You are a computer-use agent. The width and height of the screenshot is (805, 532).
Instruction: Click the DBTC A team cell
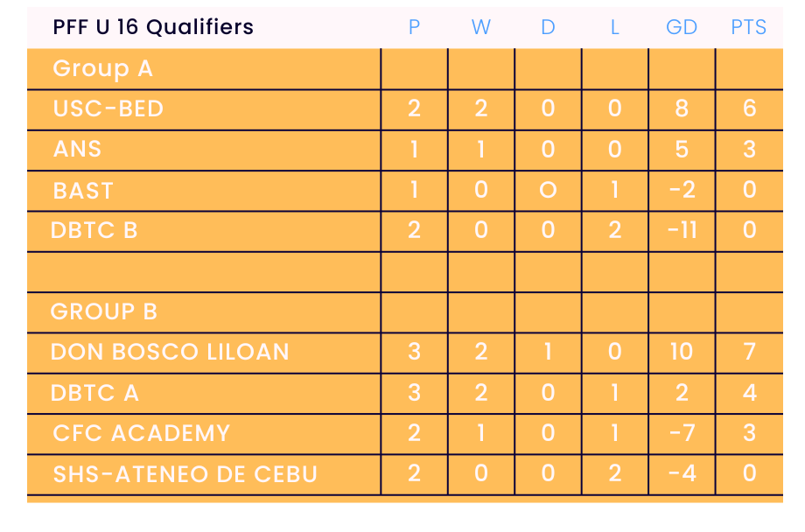point(94,393)
